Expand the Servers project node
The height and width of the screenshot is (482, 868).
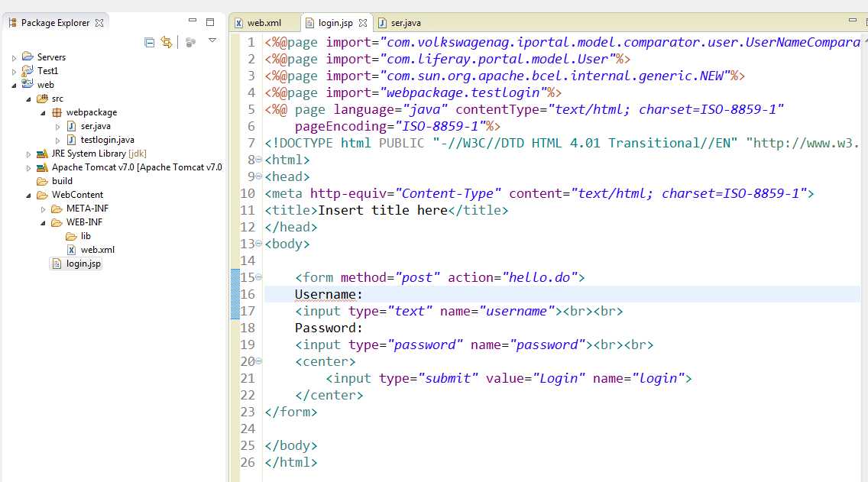click(x=15, y=57)
